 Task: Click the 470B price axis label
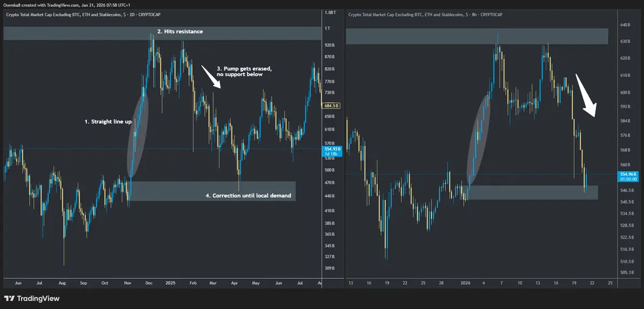tap(330, 183)
